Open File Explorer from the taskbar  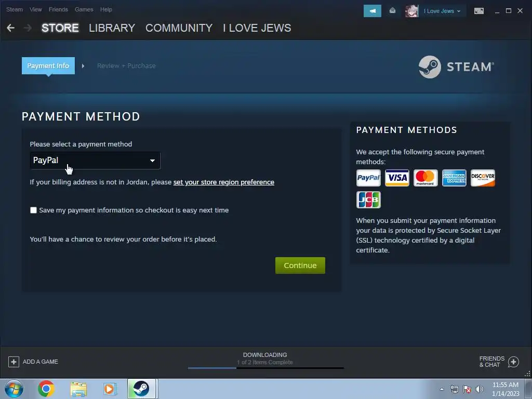pos(78,389)
